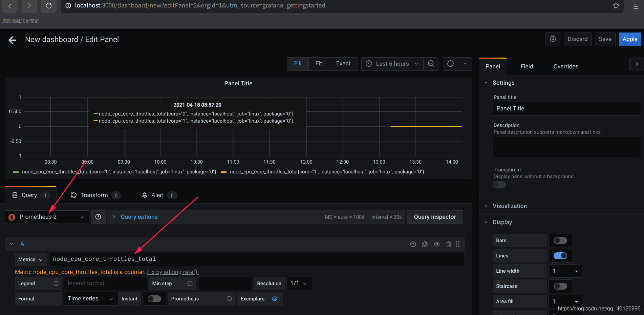Select the Fit view mode
Viewport: 644px width, 315px height.
[319, 64]
